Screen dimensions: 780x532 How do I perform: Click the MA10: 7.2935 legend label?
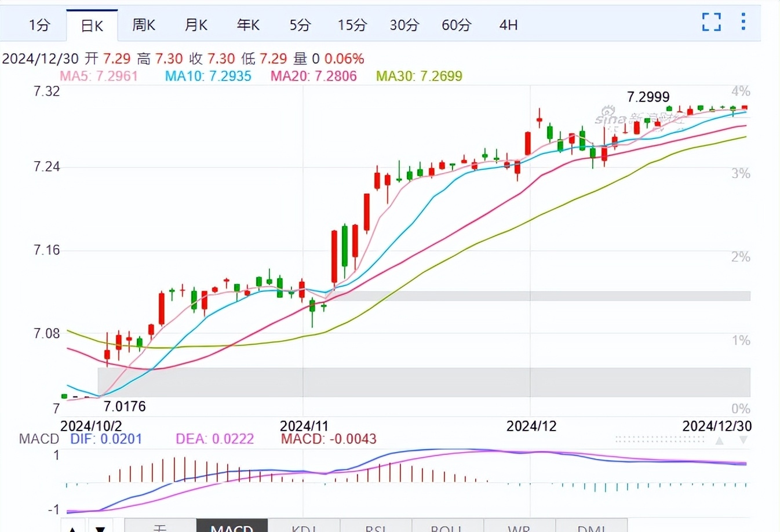208,76
